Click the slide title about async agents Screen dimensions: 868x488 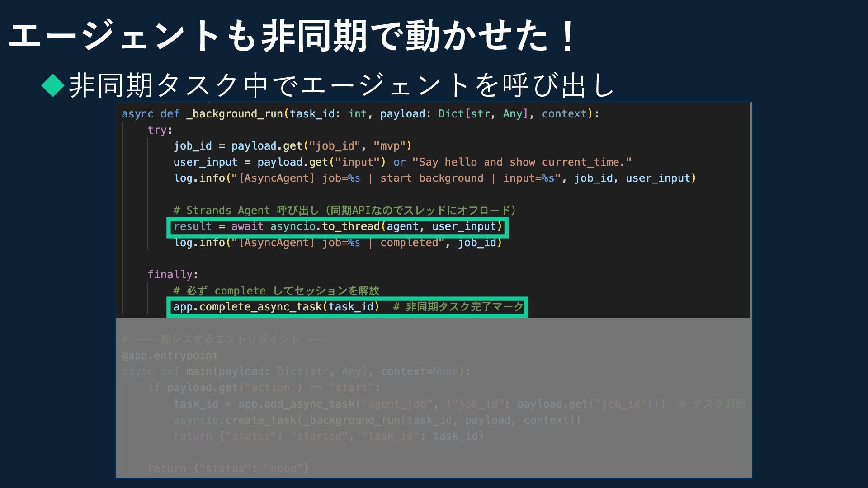click(292, 36)
